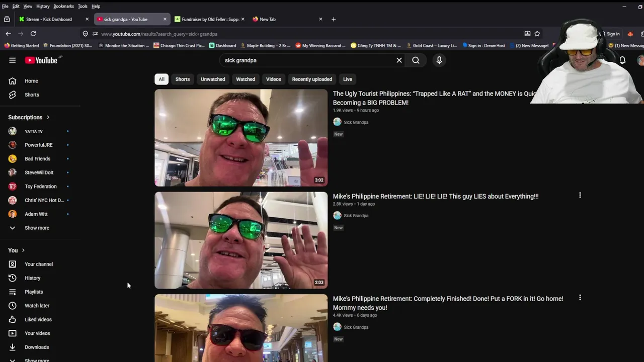Open the Chicago Thin Crust Pizza bookmark

click(x=179, y=45)
